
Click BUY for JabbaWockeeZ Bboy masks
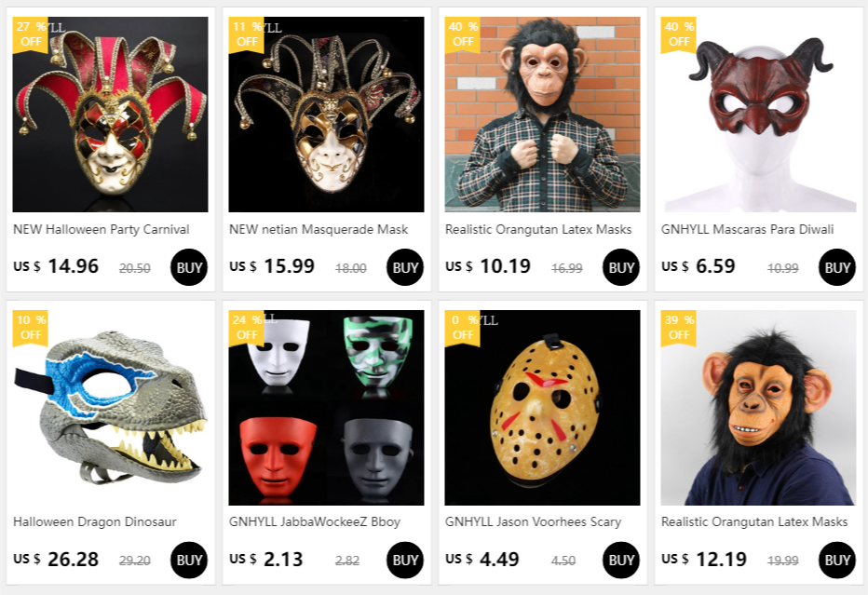coord(405,560)
